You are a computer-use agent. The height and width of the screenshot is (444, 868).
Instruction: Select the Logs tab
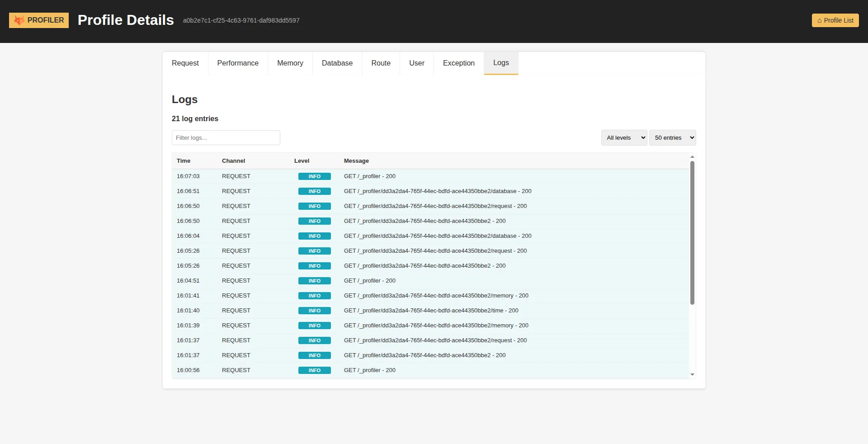[x=501, y=63]
